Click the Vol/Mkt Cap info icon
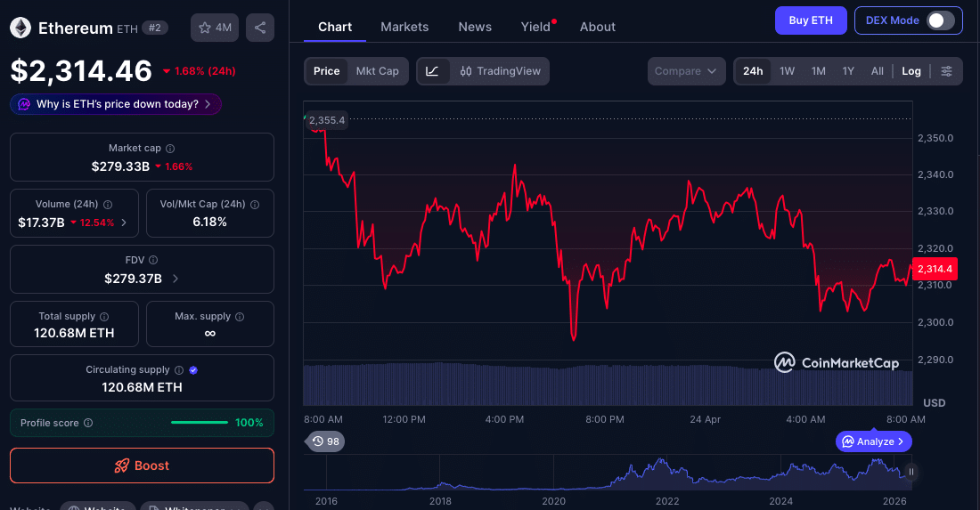 (255, 205)
